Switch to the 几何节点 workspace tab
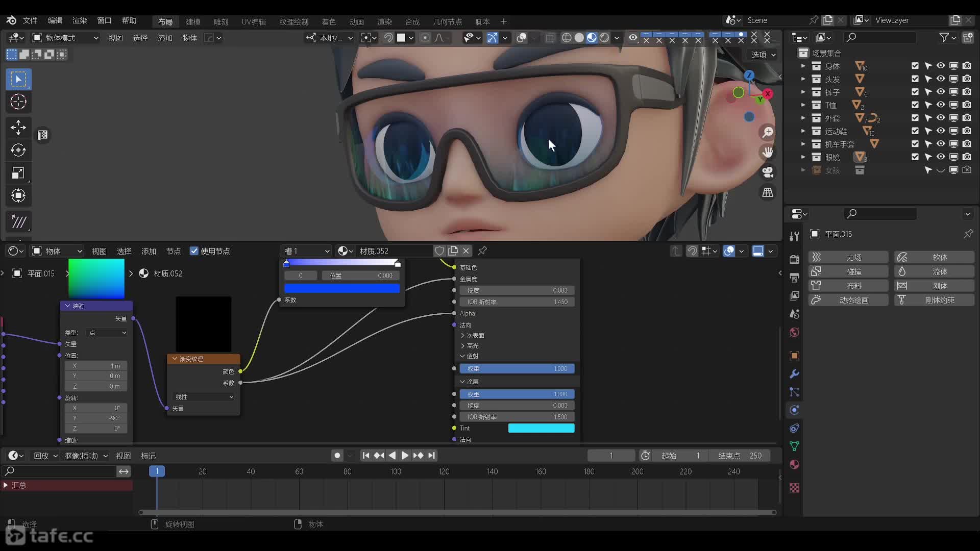The image size is (980, 551). point(447,22)
